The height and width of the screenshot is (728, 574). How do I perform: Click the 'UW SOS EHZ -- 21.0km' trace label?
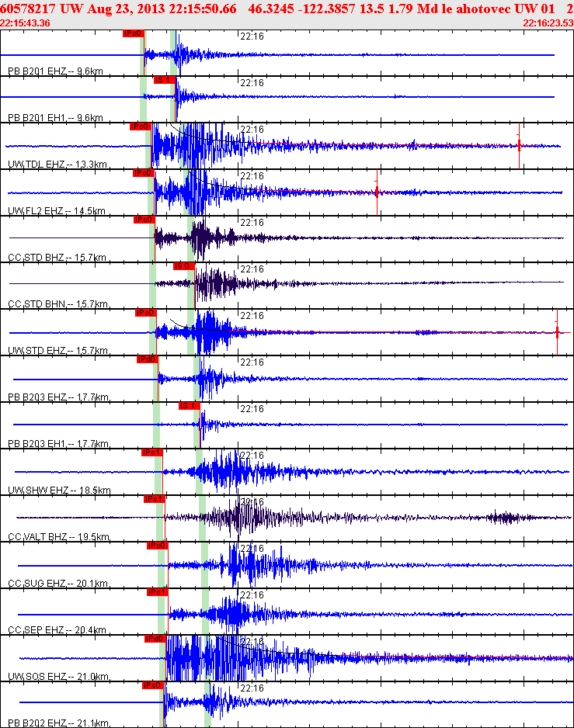[58, 677]
